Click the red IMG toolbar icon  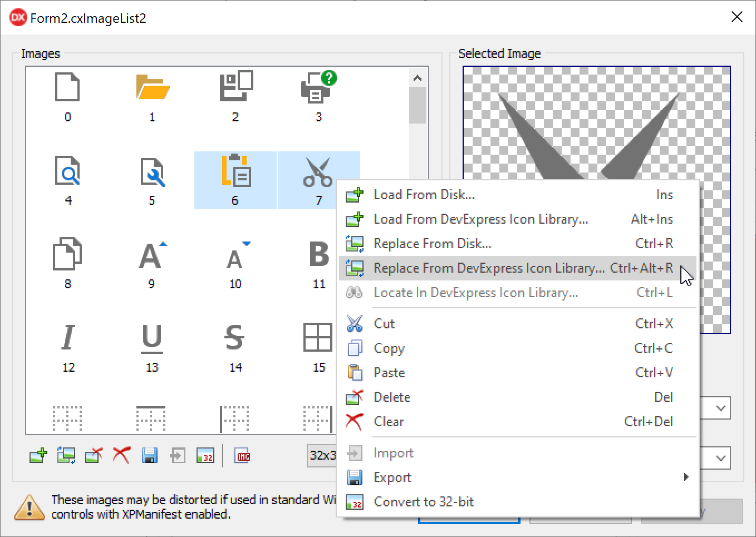click(x=243, y=456)
